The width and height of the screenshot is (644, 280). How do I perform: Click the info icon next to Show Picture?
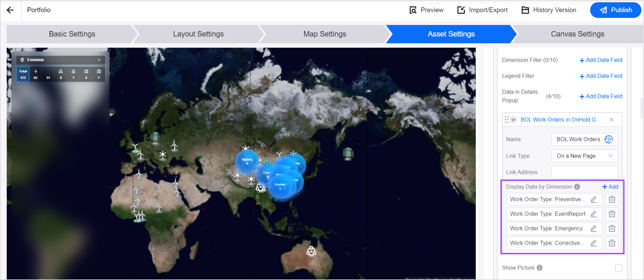[540, 268]
